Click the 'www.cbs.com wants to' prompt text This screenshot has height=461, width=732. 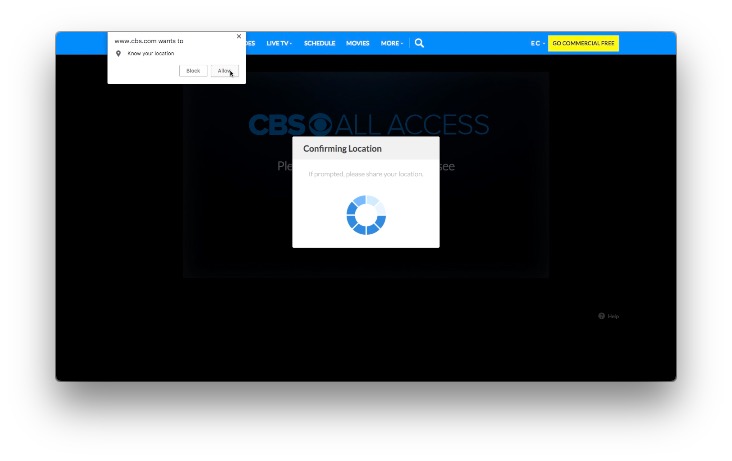click(149, 41)
